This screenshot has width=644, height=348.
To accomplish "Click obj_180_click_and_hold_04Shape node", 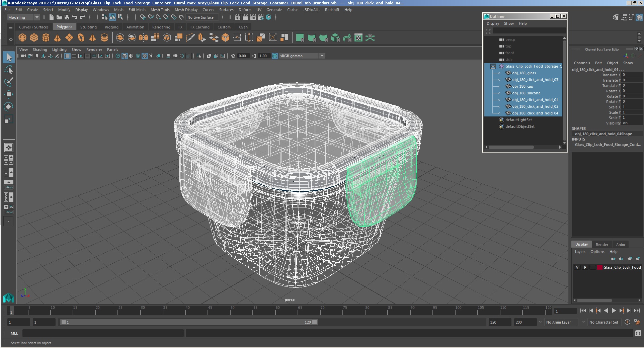I will pyautogui.click(x=603, y=134).
